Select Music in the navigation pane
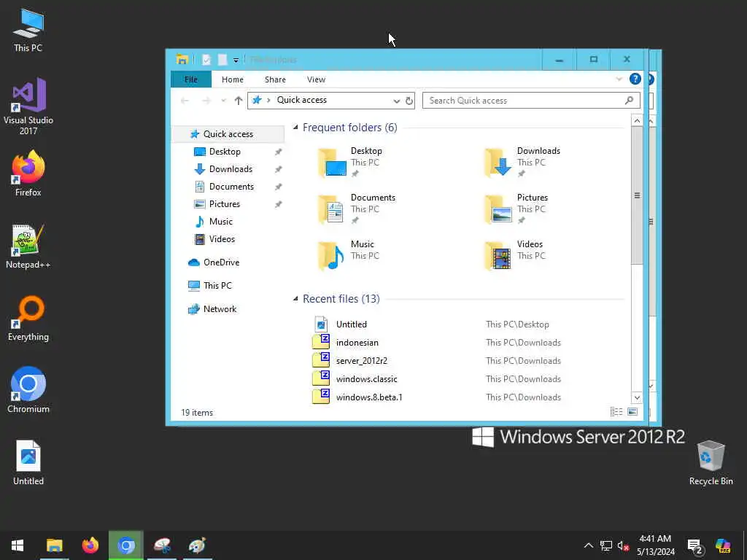This screenshot has width=747, height=560. tap(220, 222)
